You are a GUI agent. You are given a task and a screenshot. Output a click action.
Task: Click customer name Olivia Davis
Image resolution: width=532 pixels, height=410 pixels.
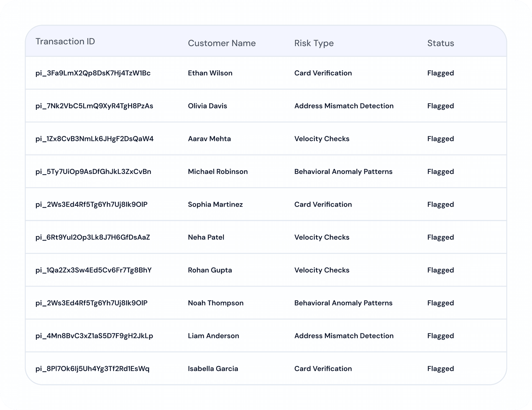[207, 106]
